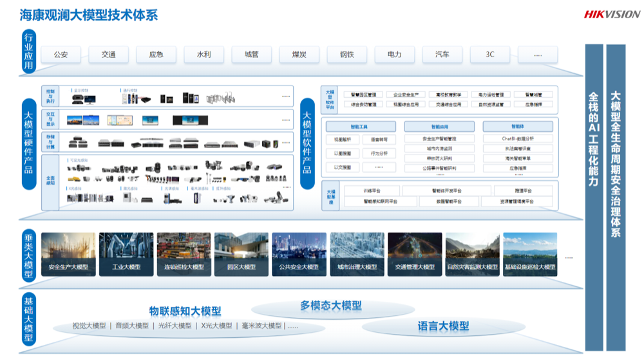
Task: Click the 大模型硬件产品 vertical label
Action: pyautogui.click(x=29, y=143)
